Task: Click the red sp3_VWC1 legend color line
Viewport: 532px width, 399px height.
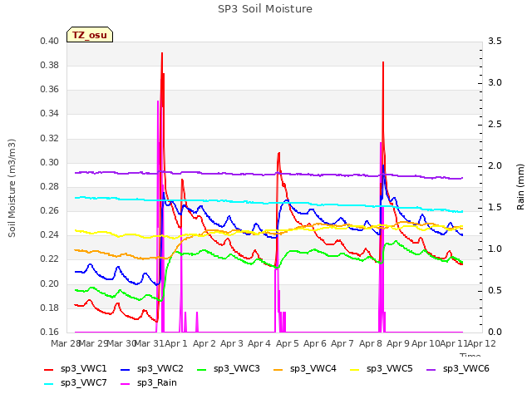Action: [49, 369]
